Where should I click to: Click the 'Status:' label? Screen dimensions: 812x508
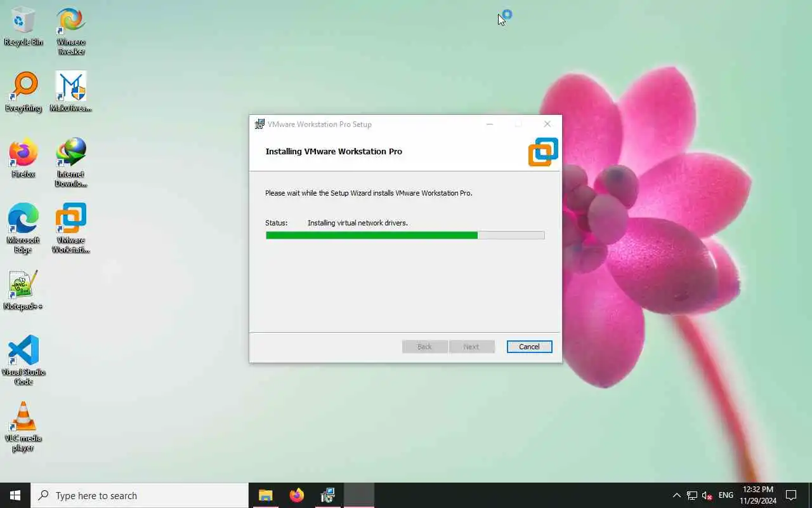[x=277, y=223]
